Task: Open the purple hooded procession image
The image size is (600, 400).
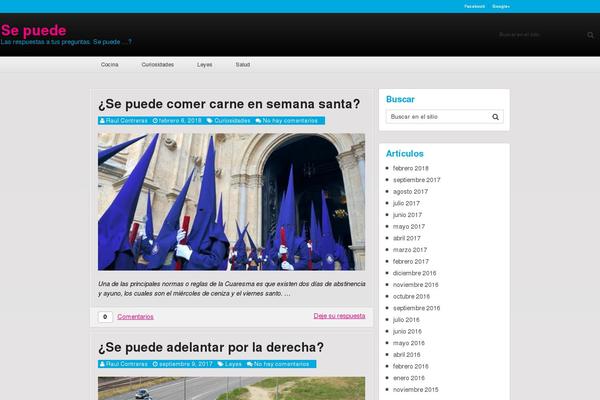Action: (232, 202)
